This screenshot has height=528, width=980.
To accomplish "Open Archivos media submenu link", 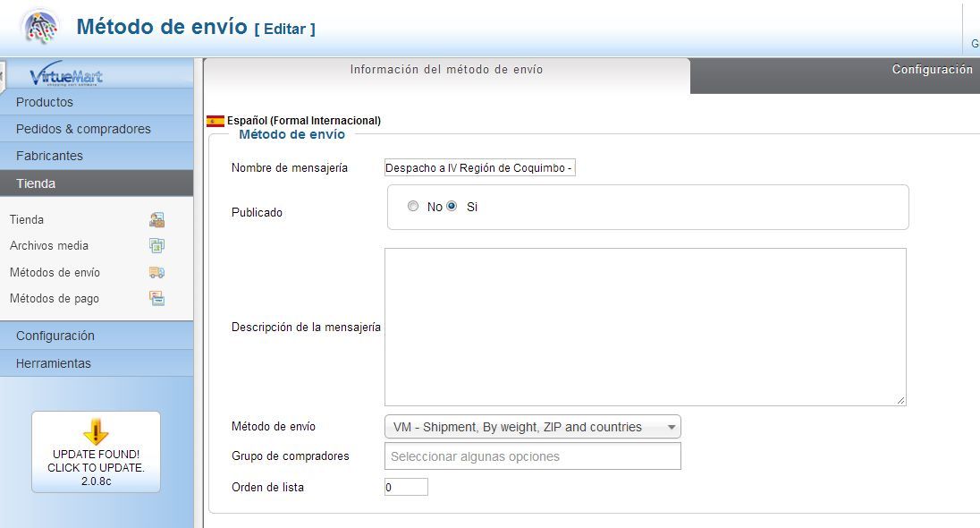I will pos(49,246).
